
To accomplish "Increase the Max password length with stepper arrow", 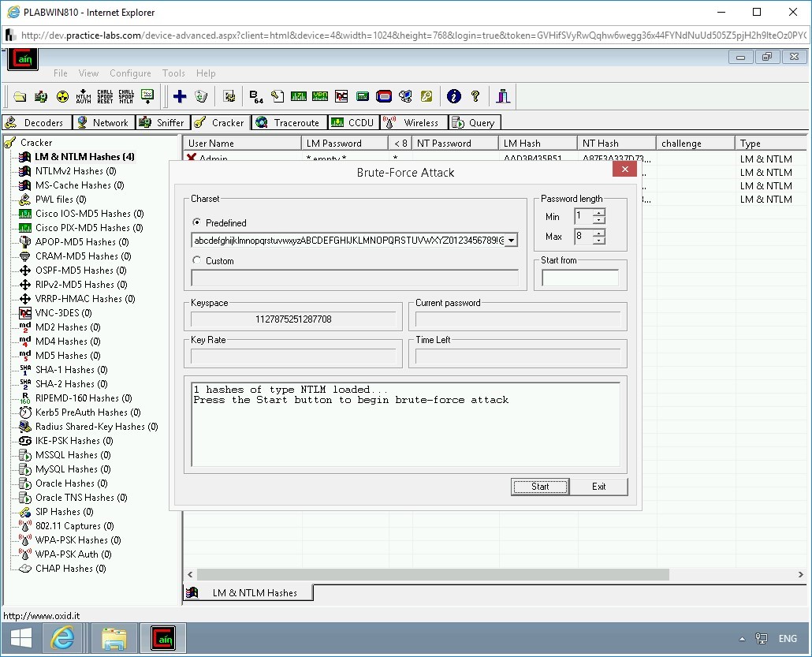I will click(x=598, y=233).
